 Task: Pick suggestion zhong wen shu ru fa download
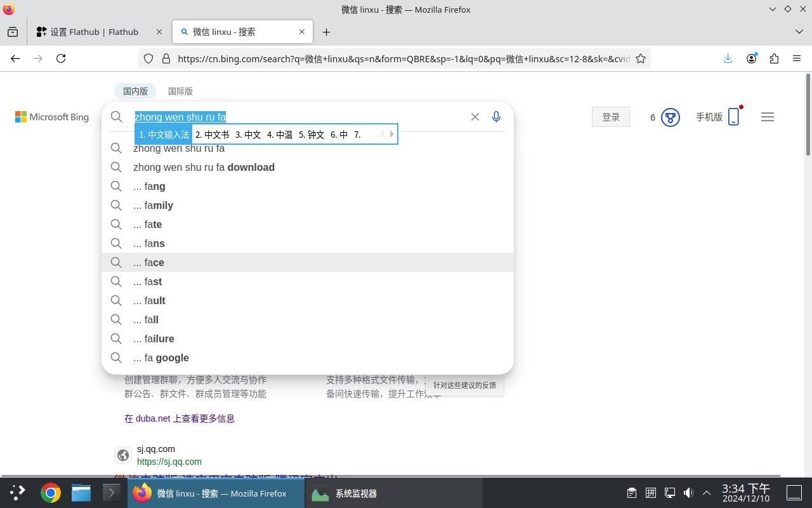click(x=308, y=167)
